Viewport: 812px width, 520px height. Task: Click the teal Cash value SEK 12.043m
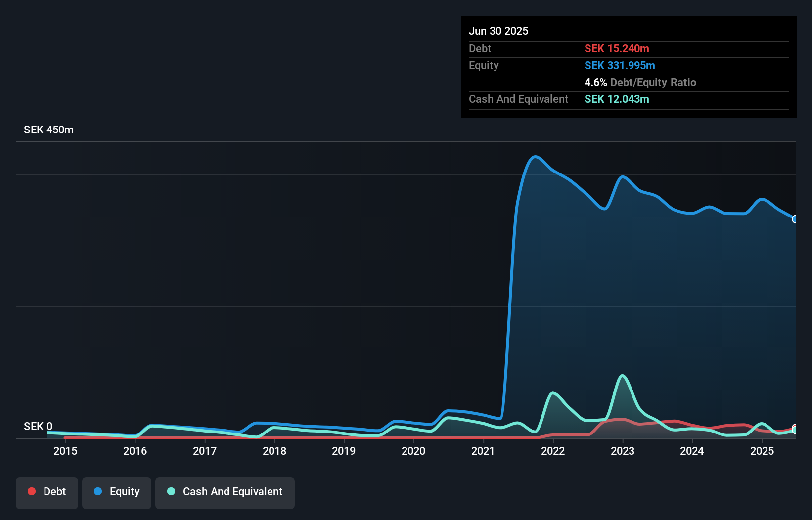tap(616, 99)
